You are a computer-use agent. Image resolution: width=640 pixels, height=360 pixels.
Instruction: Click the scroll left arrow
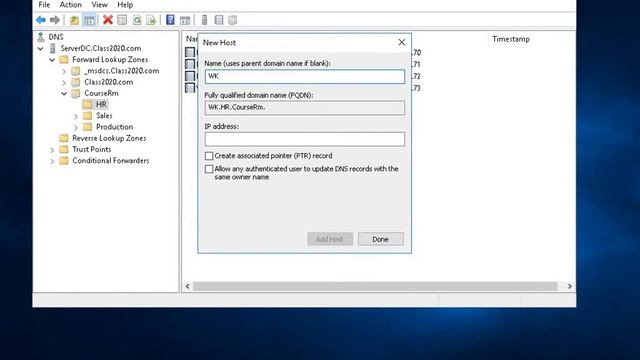point(188,287)
